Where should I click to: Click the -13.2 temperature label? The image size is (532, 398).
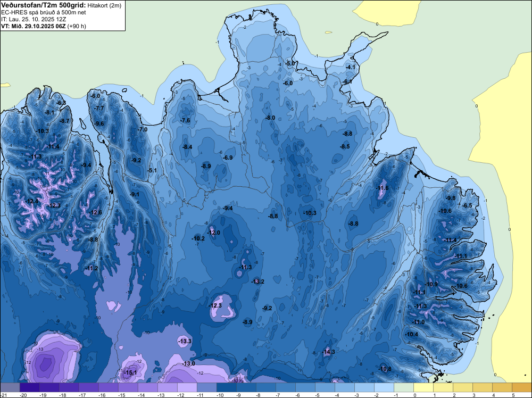point(257,281)
